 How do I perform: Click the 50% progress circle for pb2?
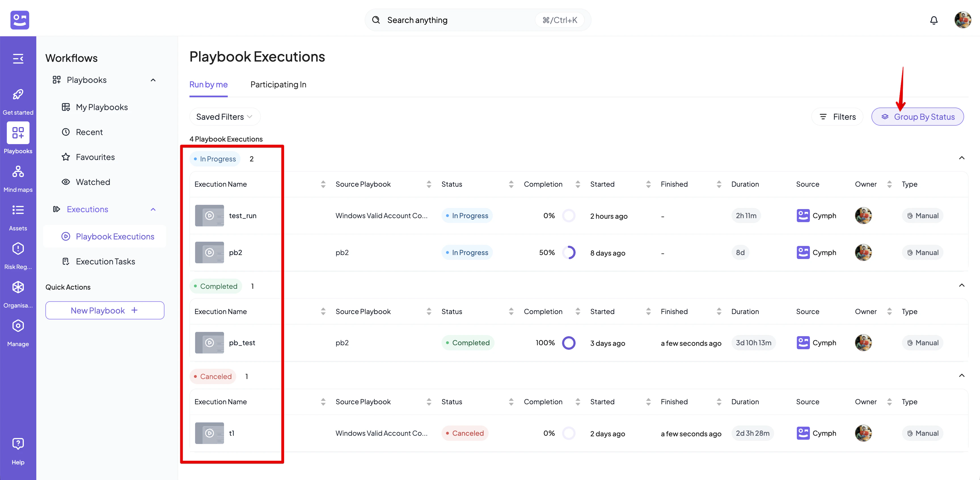[569, 252]
